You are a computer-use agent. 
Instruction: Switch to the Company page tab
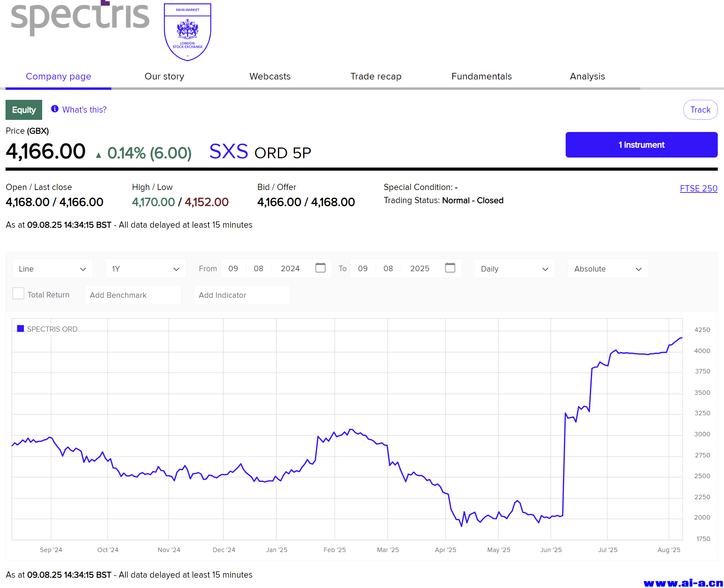(58, 76)
